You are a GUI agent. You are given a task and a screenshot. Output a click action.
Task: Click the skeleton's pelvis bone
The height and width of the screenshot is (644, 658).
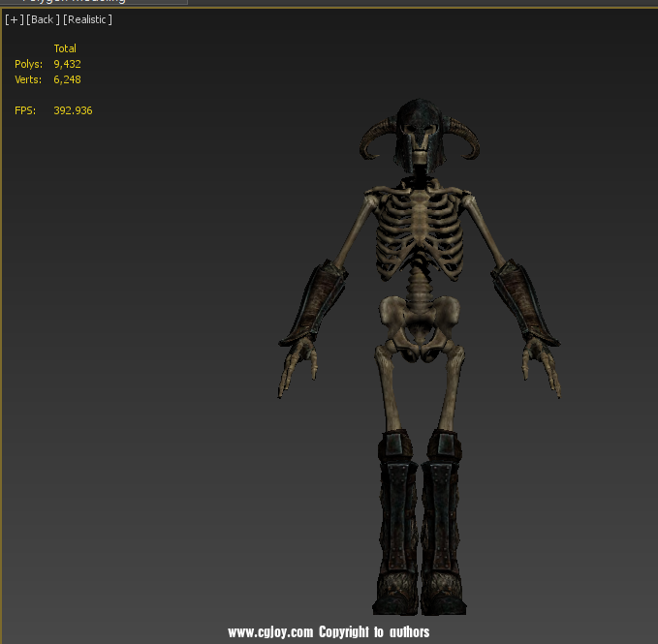point(419,318)
